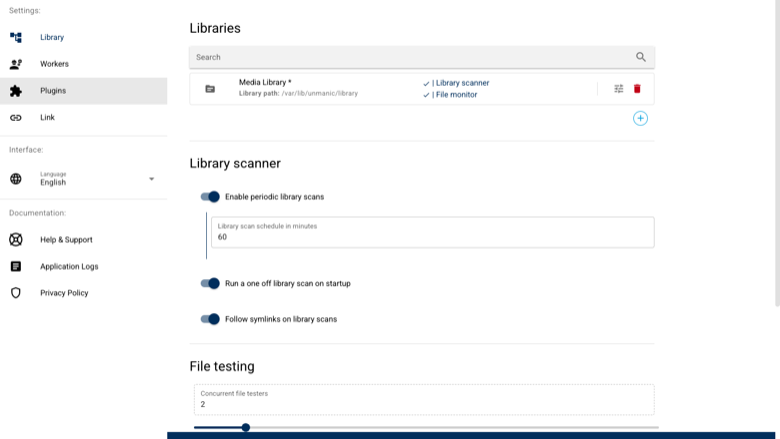
Task: Click the Application Logs document icon
Action: [x=16, y=266]
